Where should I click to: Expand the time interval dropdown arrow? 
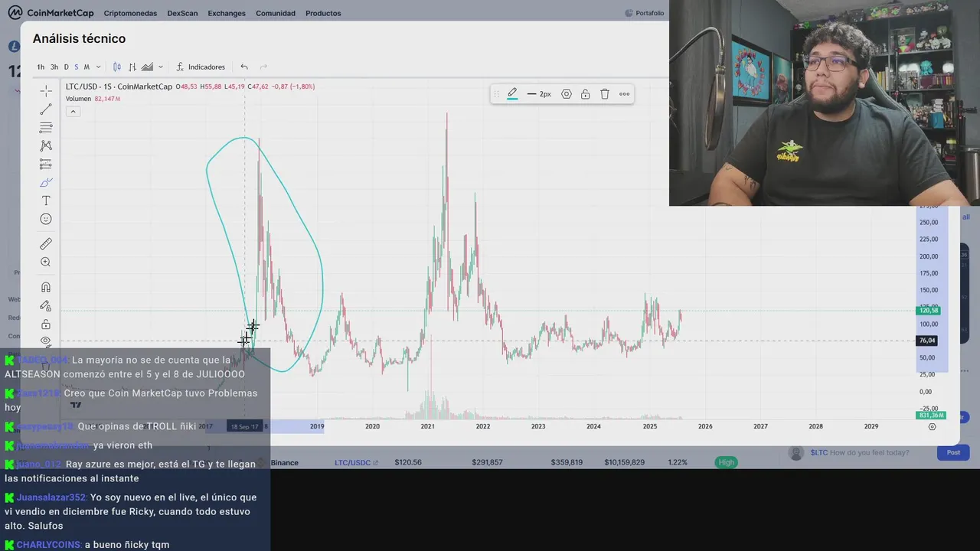point(98,67)
